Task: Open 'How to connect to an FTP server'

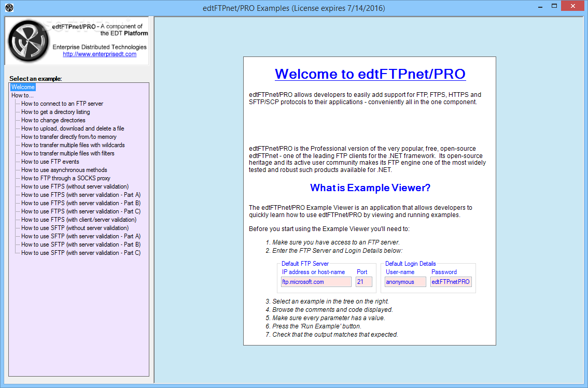Action: click(x=62, y=104)
